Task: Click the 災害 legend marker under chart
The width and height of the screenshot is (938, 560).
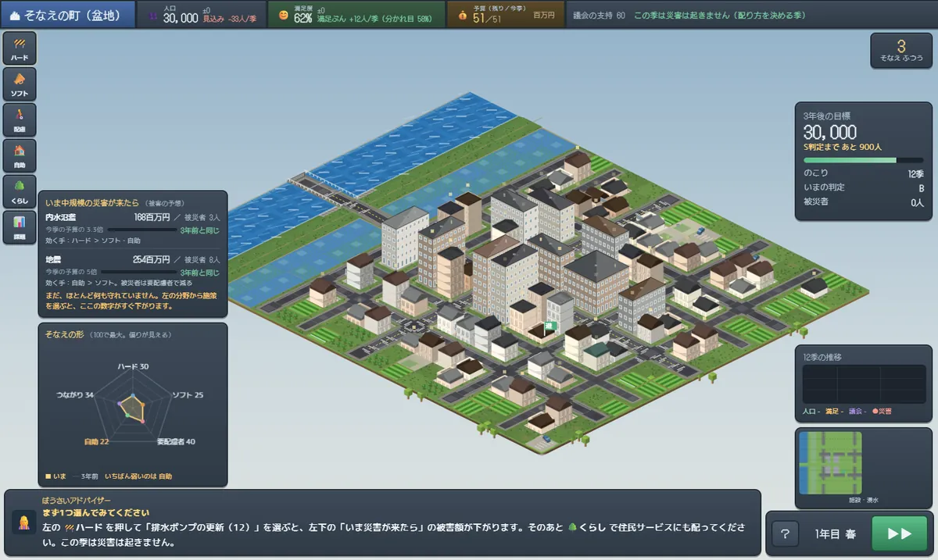Action: (875, 411)
